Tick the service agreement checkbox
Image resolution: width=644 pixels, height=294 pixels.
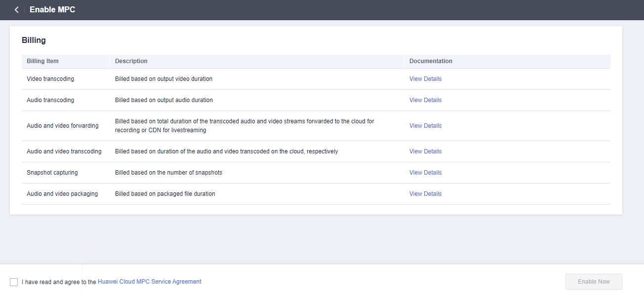tap(14, 282)
